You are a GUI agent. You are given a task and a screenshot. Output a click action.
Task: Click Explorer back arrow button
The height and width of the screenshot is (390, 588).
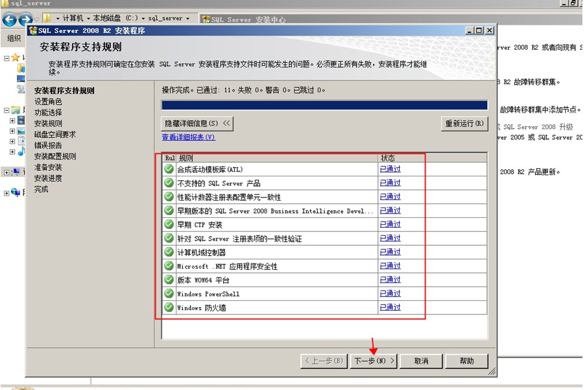pos(9,19)
